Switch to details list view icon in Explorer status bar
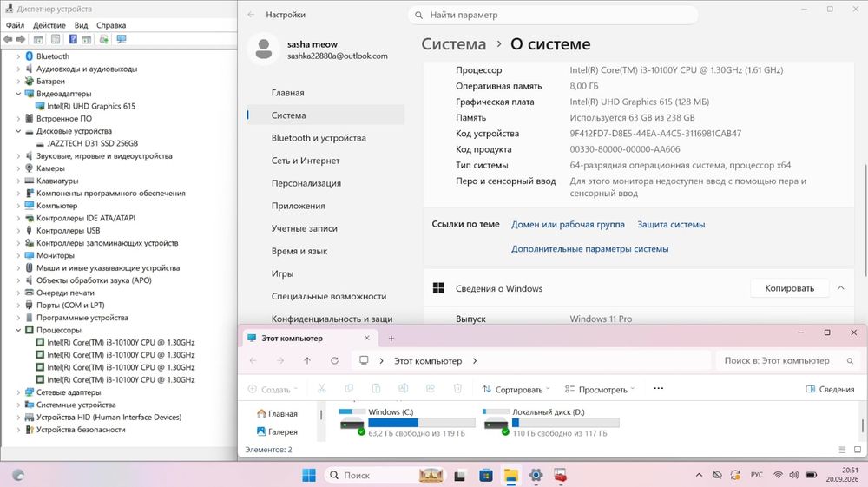 [x=842, y=450]
